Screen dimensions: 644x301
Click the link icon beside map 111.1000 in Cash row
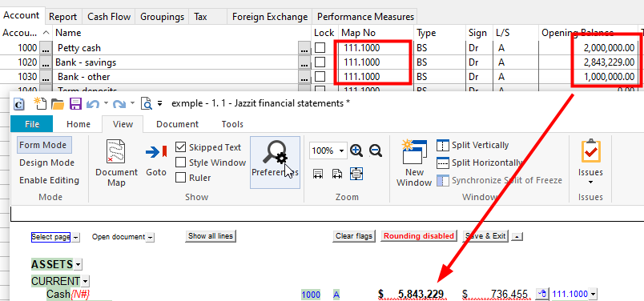(542, 294)
